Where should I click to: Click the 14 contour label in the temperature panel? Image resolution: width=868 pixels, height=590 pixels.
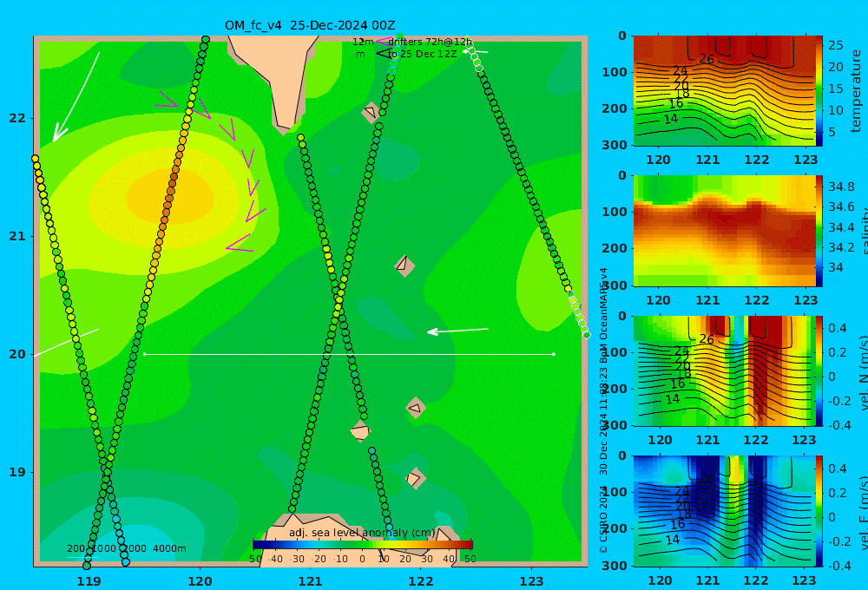(671, 119)
